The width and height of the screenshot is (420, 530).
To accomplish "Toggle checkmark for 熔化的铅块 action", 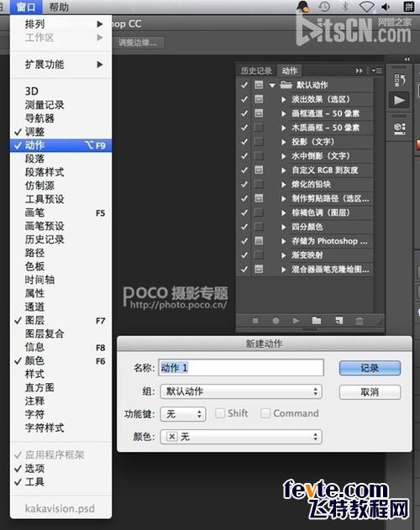I will point(244,184).
